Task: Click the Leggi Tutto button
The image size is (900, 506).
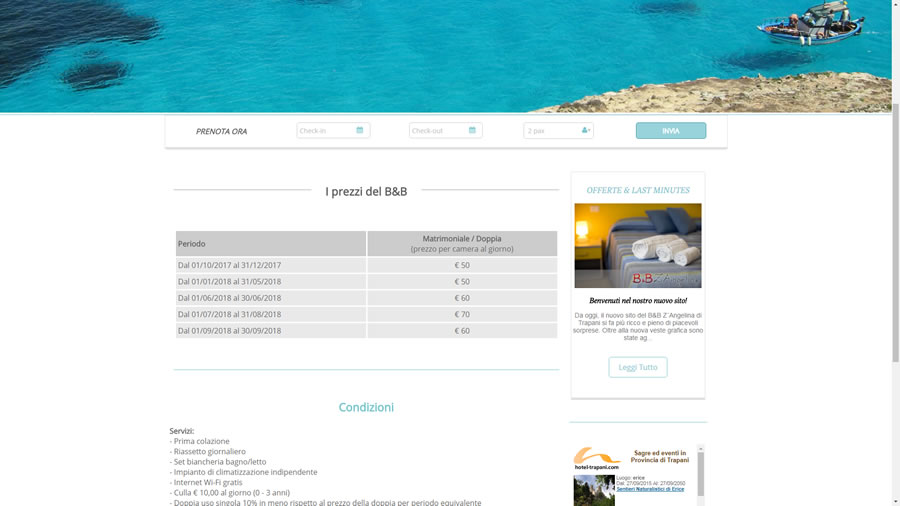Action: pos(638,367)
